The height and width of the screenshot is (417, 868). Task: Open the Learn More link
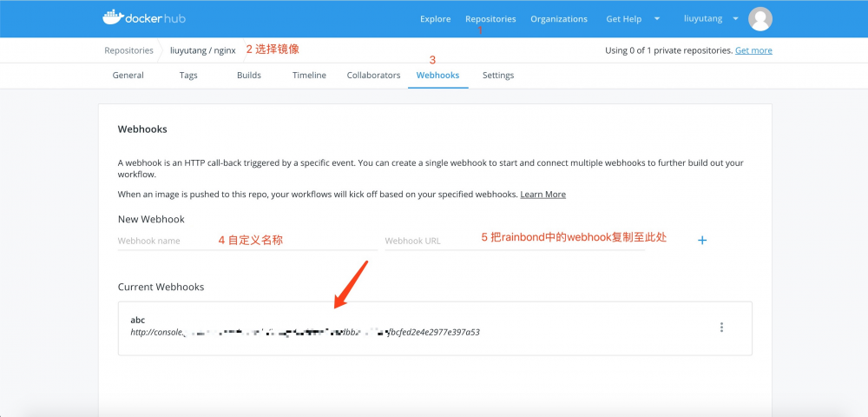coord(543,195)
